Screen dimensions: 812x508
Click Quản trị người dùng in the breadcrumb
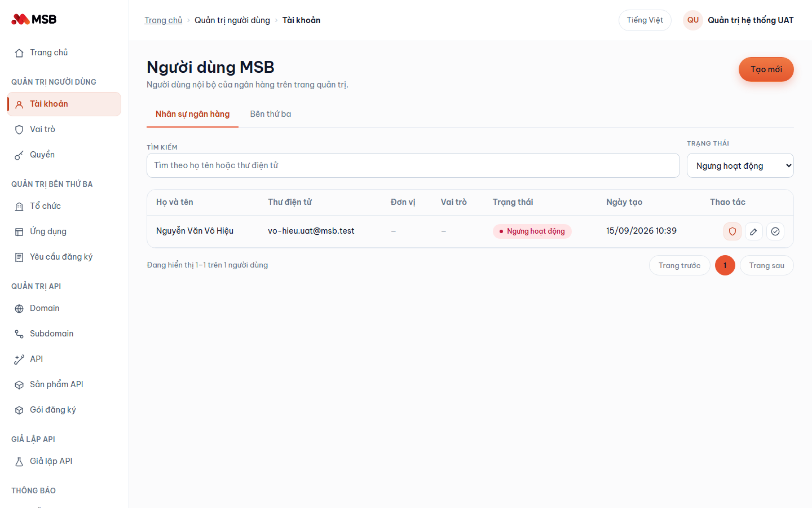tap(232, 20)
